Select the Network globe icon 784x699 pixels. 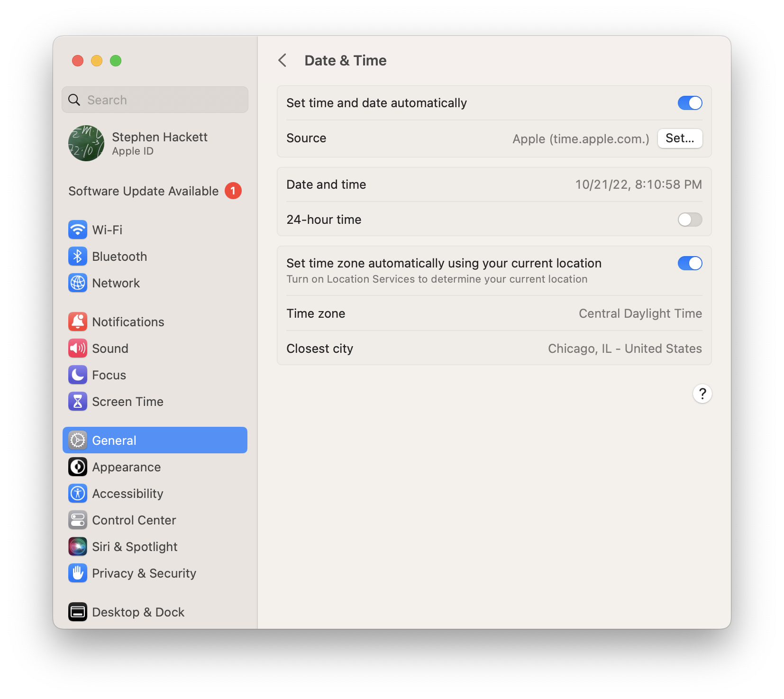click(x=78, y=283)
